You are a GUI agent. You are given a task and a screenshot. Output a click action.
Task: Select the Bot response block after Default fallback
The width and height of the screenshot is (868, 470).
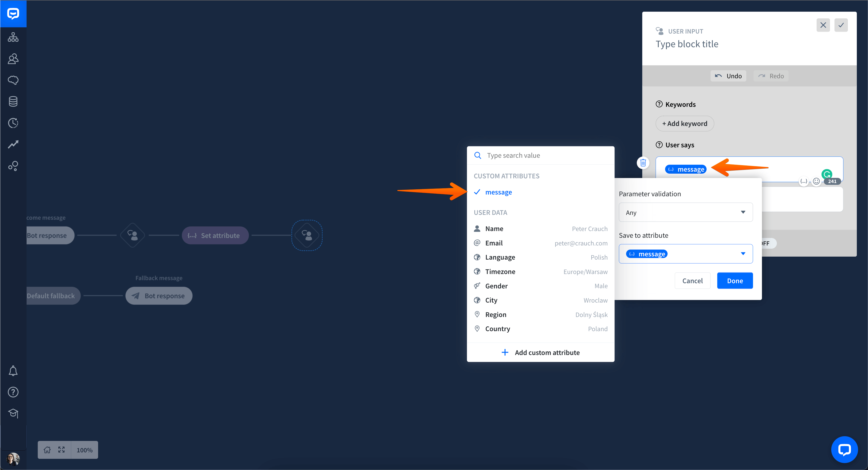[159, 295]
